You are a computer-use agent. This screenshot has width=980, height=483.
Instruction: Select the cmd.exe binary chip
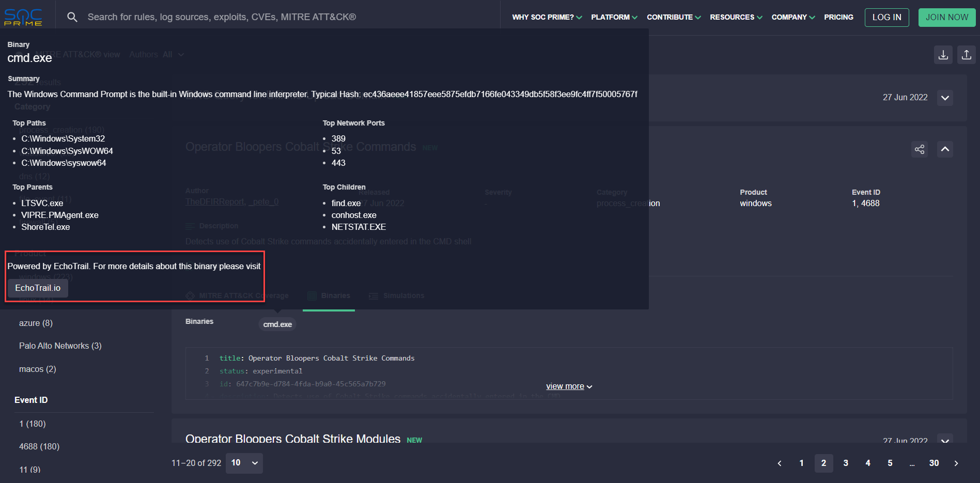277,324
